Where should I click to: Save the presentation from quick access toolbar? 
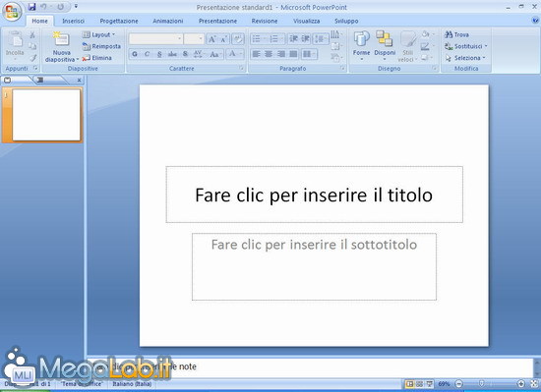(x=32, y=7)
